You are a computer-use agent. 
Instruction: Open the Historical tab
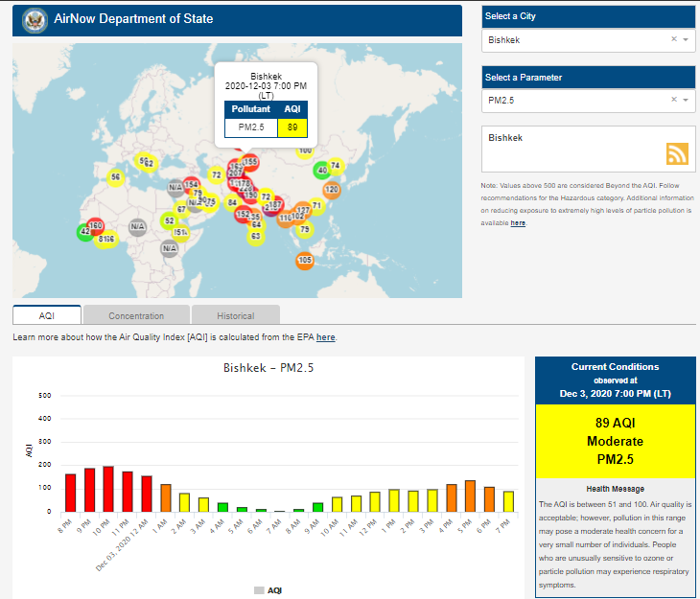pyautogui.click(x=235, y=315)
